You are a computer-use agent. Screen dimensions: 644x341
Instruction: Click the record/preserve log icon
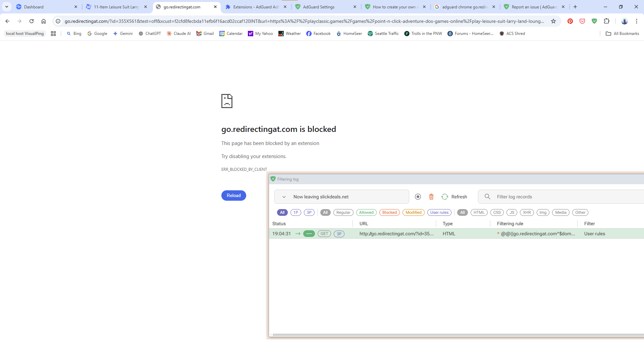click(418, 197)
